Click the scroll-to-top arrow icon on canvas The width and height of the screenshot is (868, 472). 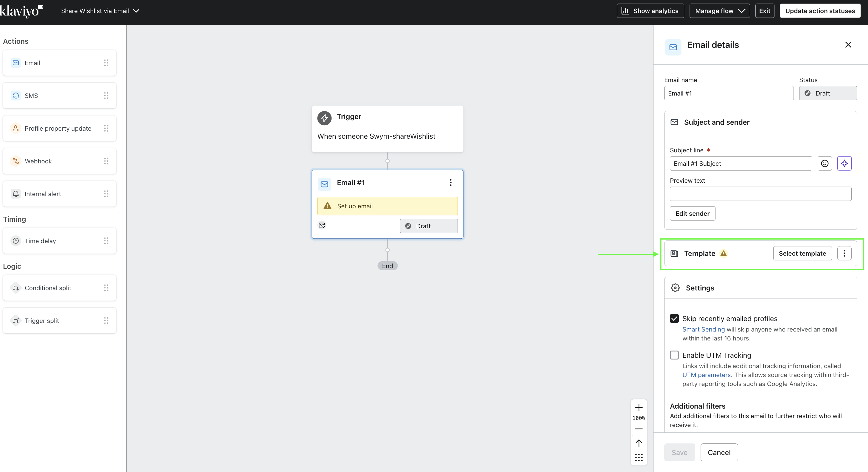[x=639, y=443]
